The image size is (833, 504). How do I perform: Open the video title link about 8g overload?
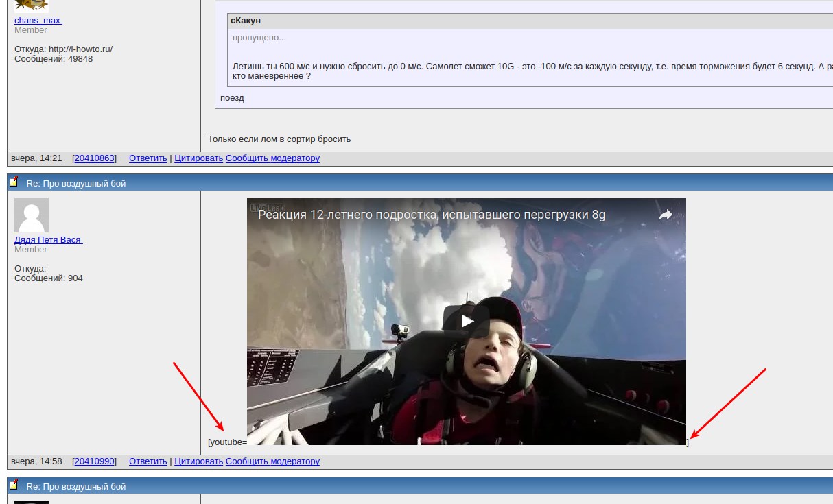tap(432, 215)
